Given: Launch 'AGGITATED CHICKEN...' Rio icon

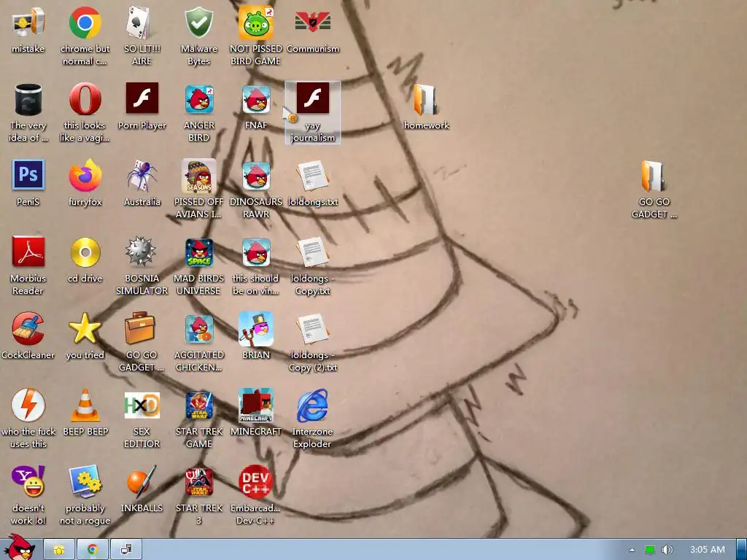Looking at the screenshot, I should [198, 329].
